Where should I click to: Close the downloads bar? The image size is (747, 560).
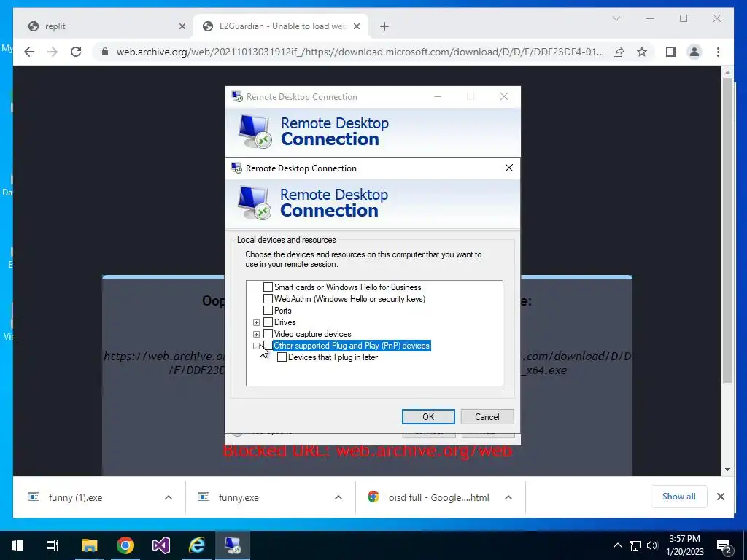[x=720, y=497]
